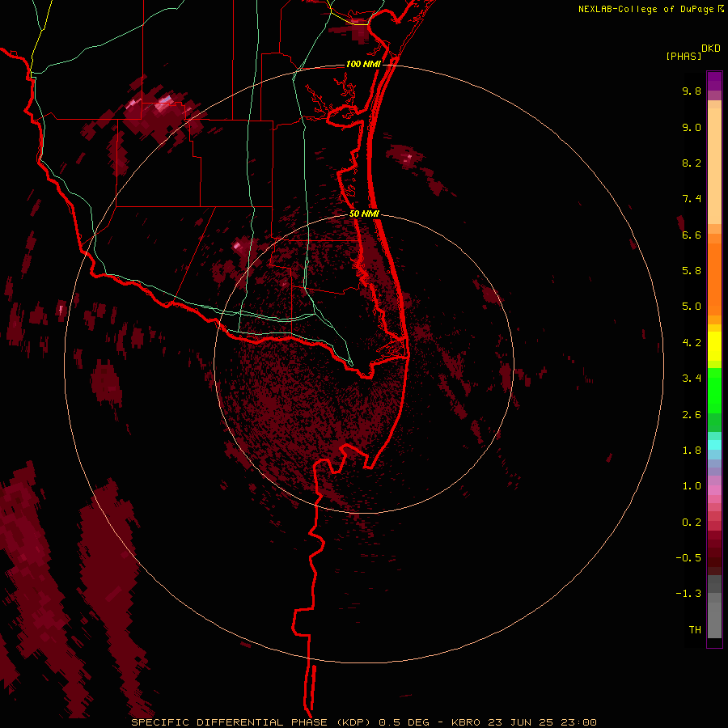Click the 5.0 value on the color scale
The image size is (728, 728).
click(692, 307)
